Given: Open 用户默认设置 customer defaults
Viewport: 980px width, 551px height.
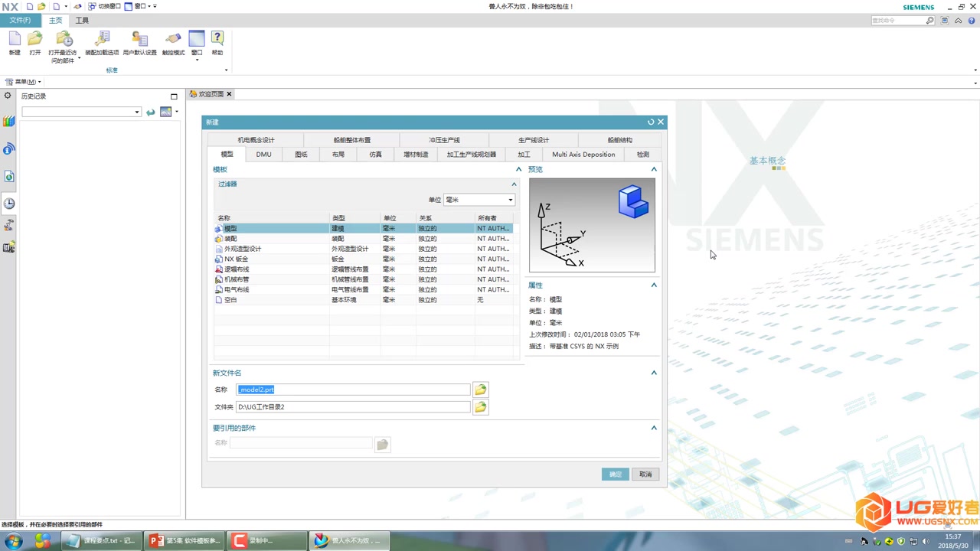Looking at the screenshot, I should 139,43.
